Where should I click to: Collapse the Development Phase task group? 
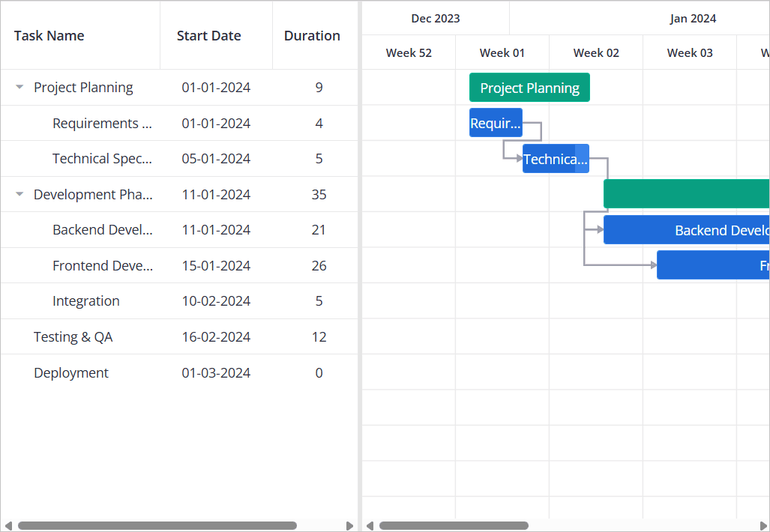click(x=19, y=195)
